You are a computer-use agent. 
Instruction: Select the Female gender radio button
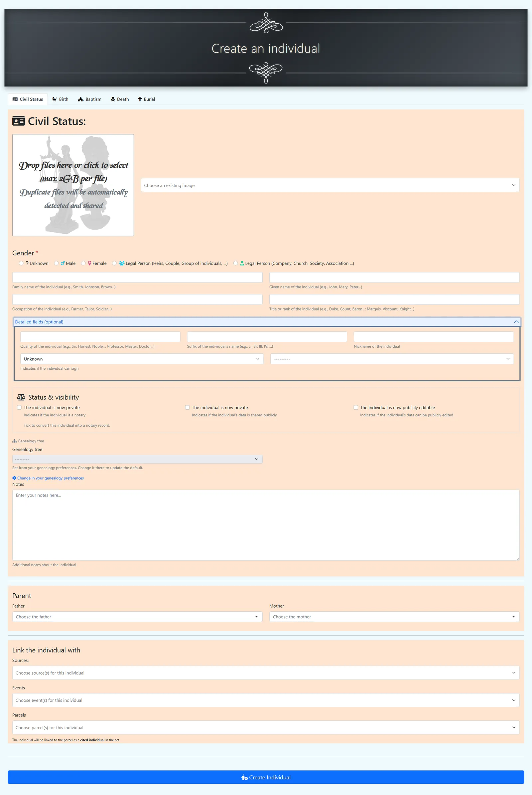pos(83,263)
